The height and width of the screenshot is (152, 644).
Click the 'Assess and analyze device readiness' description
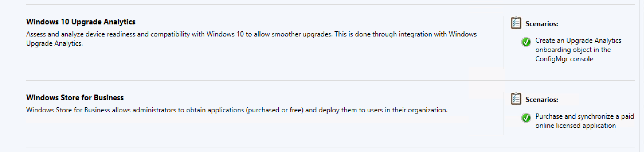(x=251, y=39)
